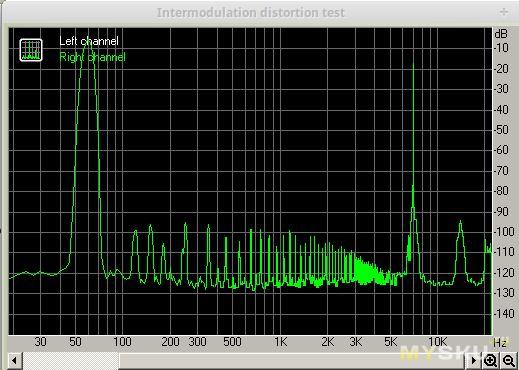Toggle the Right channel legend entry

tap(92, 57)
